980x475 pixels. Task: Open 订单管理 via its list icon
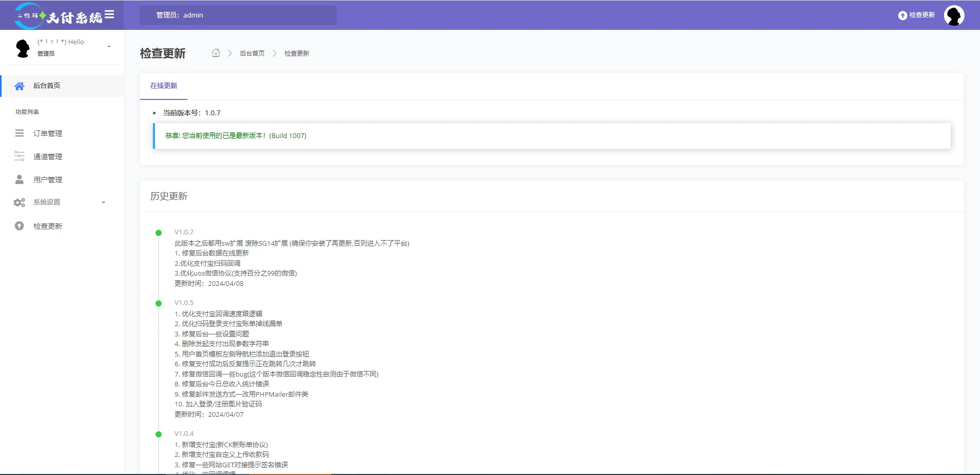tap(19, 133)
